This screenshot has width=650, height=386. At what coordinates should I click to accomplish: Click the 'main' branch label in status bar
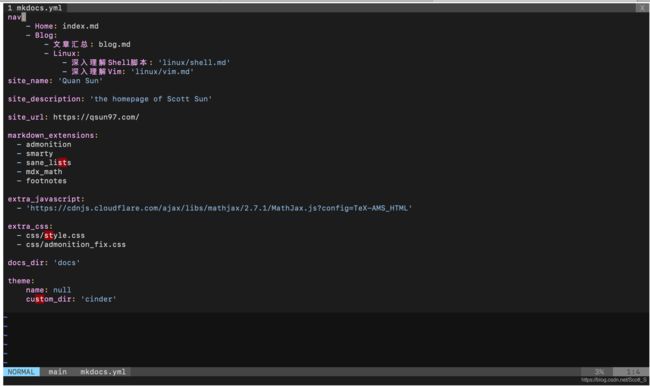[x=58, y=372]
